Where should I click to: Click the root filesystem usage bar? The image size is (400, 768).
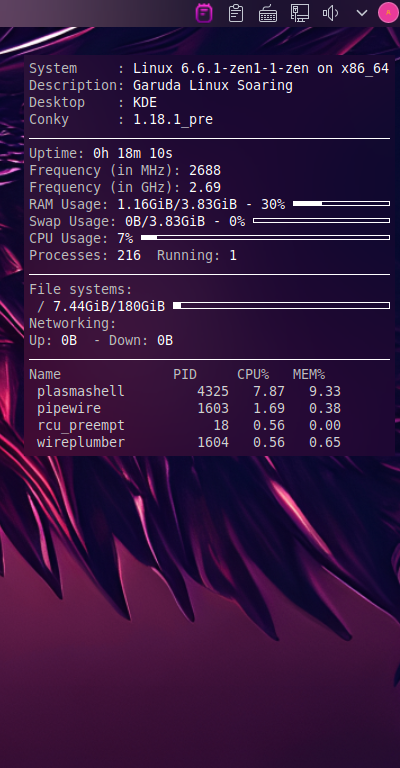pyautogui.click(x=282, y=306)
